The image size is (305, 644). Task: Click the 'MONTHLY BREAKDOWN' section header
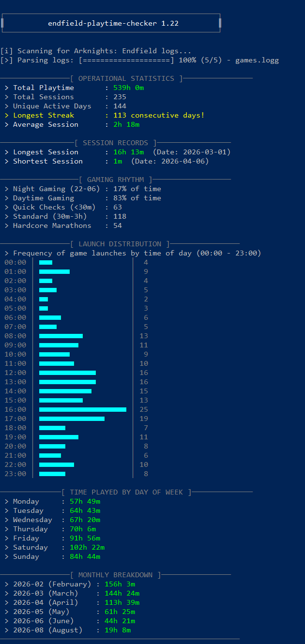point(115,575)
